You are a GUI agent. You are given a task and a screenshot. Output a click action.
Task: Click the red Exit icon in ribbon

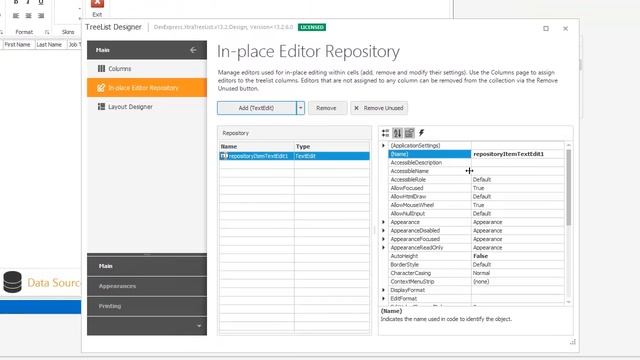coord(97,4)
